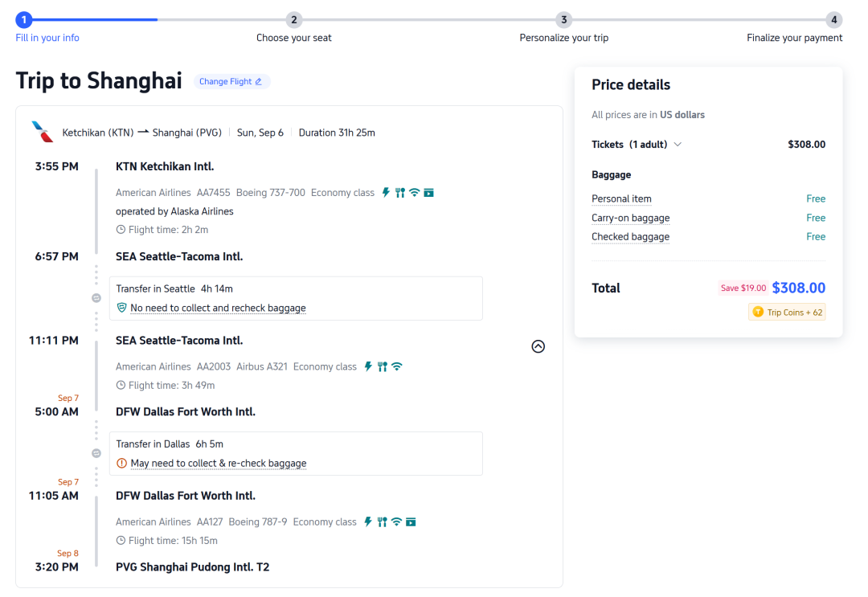Click the Save $19.00 badge

pyautogui.click(x=743, y=288)
